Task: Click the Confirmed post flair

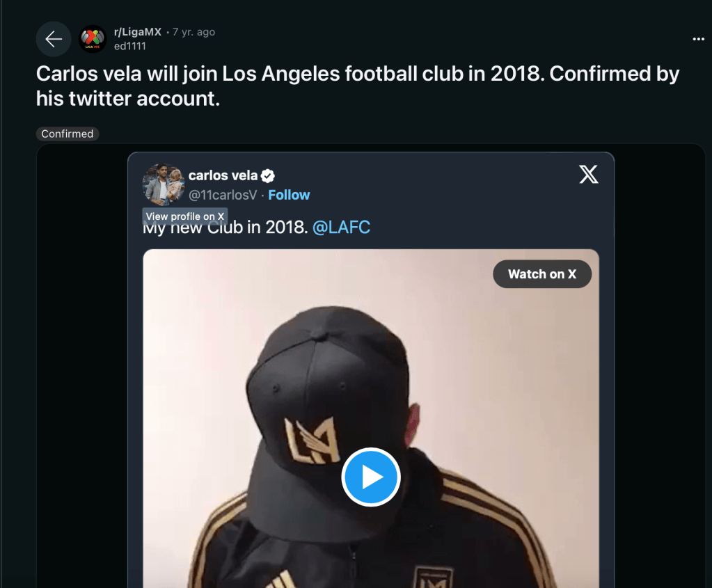Action: pos(68,134)
